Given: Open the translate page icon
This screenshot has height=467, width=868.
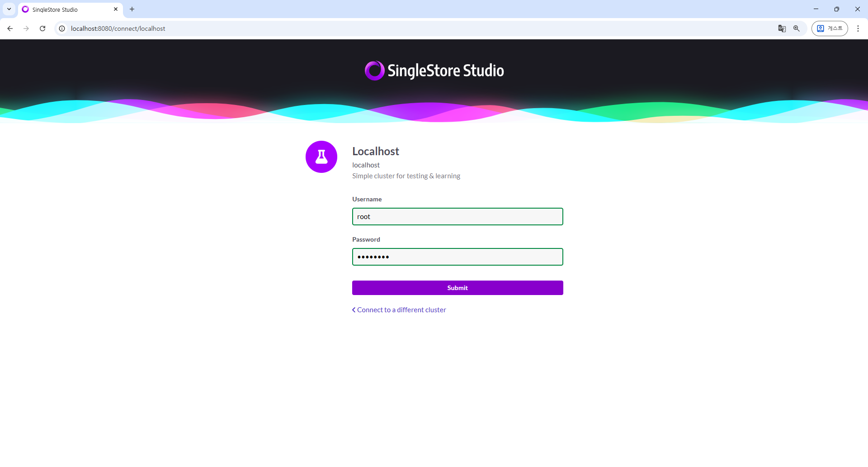Looking at the screenshot, I should (782, 29).
